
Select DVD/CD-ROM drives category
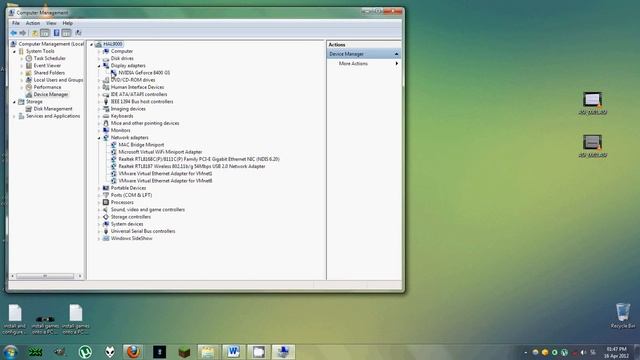(x=133, y=80)
